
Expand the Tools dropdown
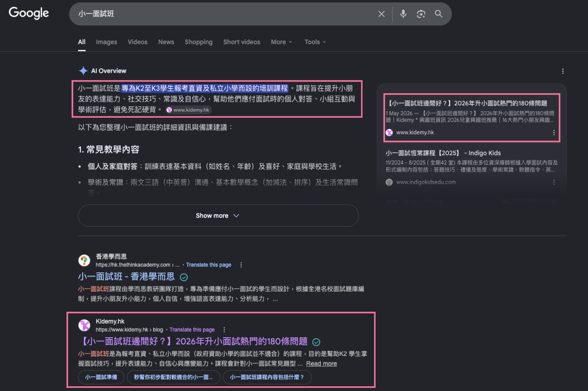click(x=315, y=42)
